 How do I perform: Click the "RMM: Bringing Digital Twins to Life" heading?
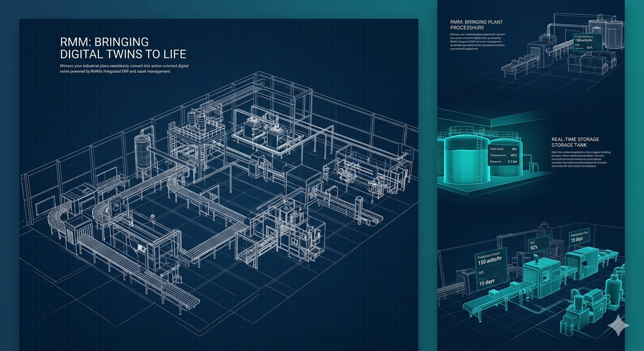pyautogui.click(x=123, y=48)
